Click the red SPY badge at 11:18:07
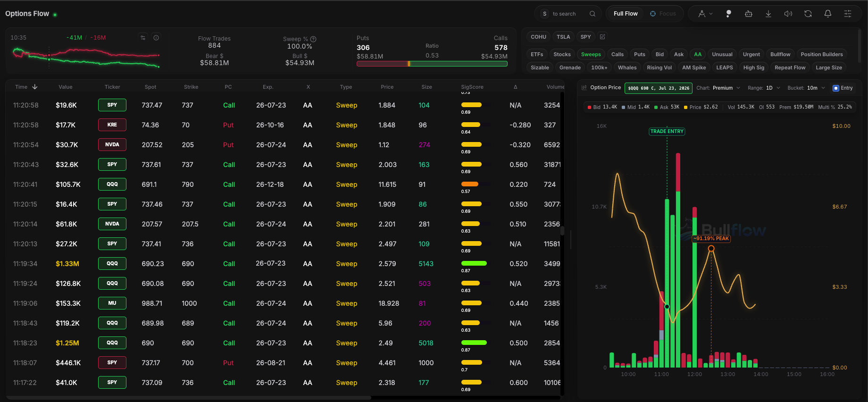This screenshot has height=402, width=868. [112, 363]
